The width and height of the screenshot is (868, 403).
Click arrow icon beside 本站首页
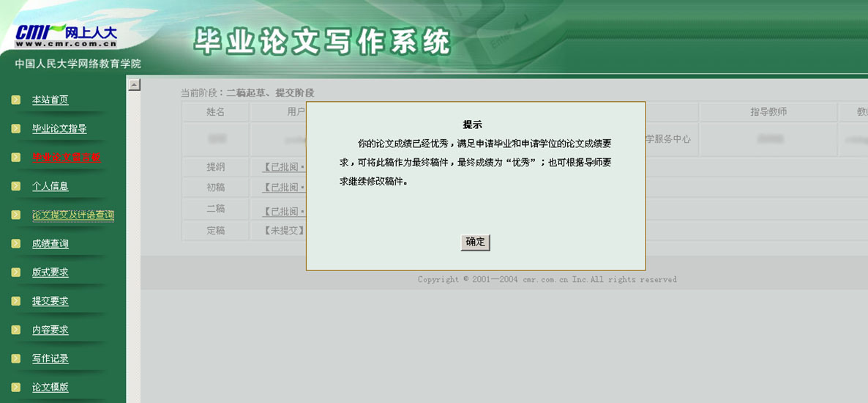point(16,100)
